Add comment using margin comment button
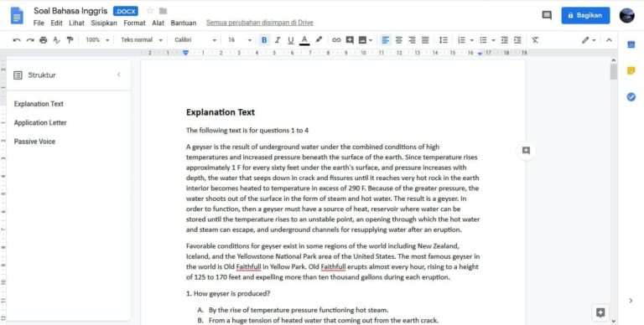This screenshot has width=644, height=325. point(526,151)
